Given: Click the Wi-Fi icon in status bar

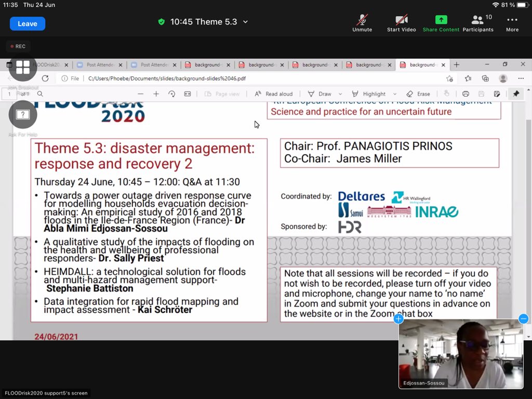Looking at the screenshot, I should point(495,5).
